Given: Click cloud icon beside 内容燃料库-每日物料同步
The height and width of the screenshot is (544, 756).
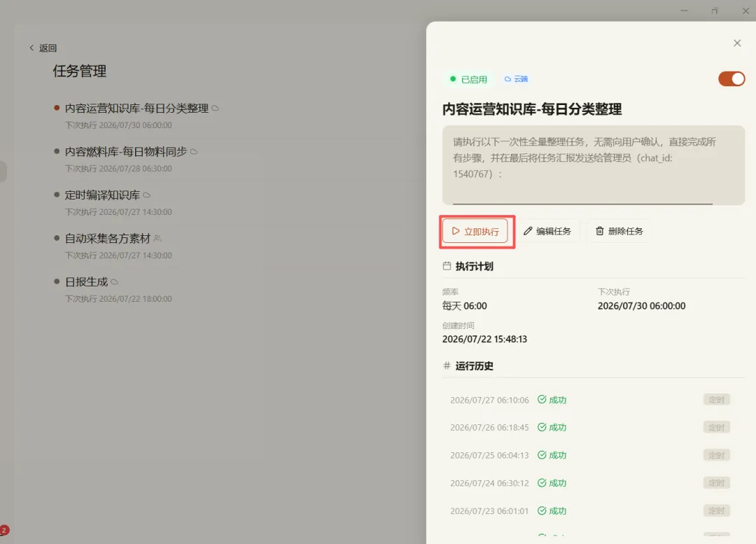Looking at the screenshot, I should (x=194, y=152).
